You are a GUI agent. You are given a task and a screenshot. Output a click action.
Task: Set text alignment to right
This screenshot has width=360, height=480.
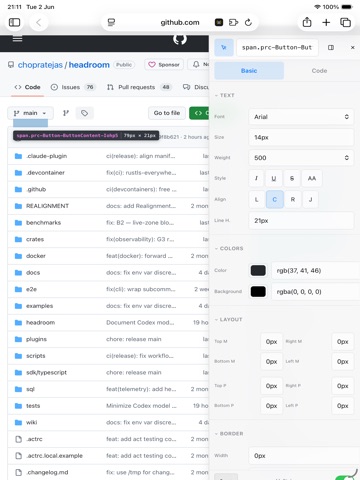pos(293,199)
